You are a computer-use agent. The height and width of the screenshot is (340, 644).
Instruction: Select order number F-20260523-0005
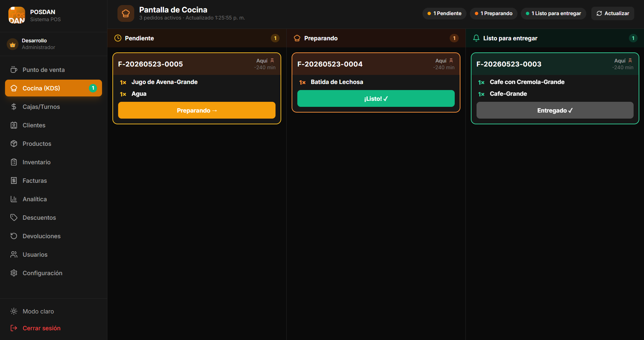150,64
